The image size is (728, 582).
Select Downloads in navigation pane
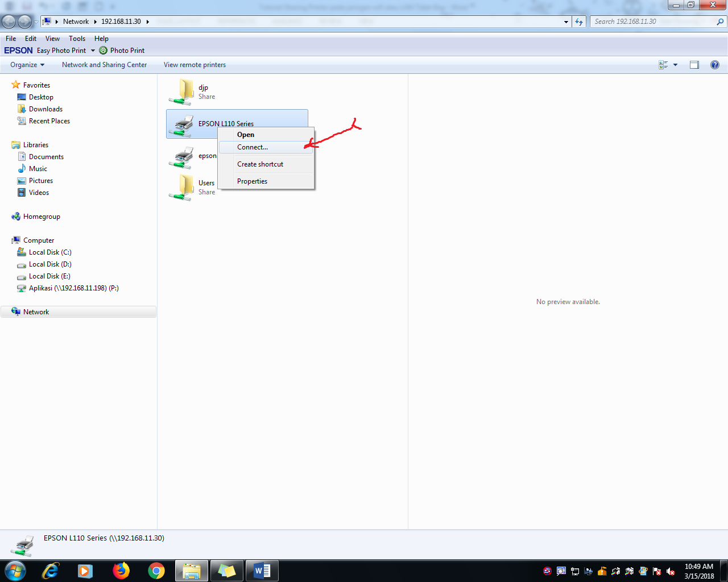tap(45, 109)
